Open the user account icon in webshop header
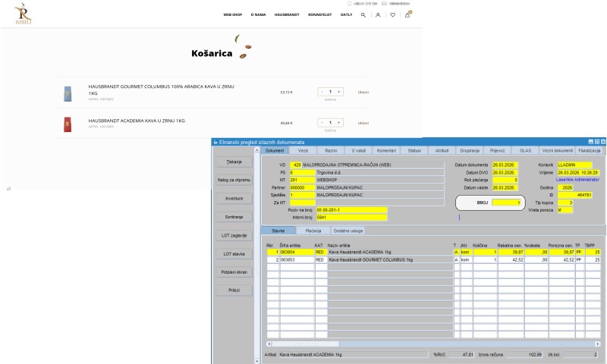Image resolution: width=607 pixels, height=364 pixels. [x=378, y=14]
